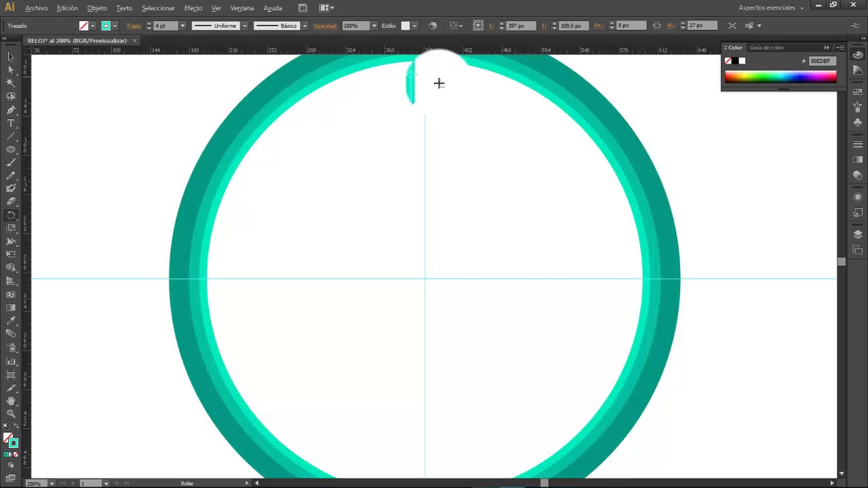Image resolution: width=868 pixels, height=488 pixels.
Task: Open the Stroke panel dock icon
Action: tap(858, 144)
